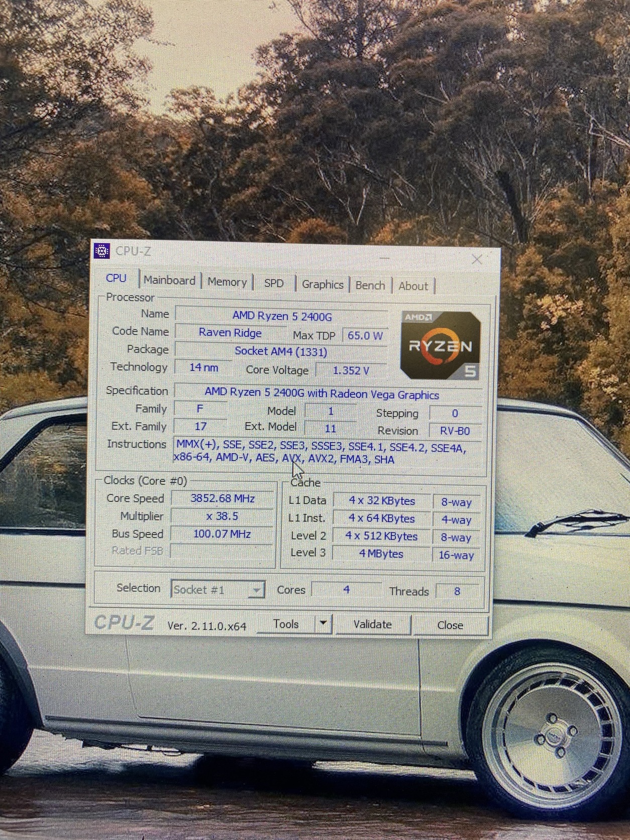Click the Core Voltage value 1.352 V
Image resolution: width=630 pixels, height=840 pixels.
tap(351, 371)
